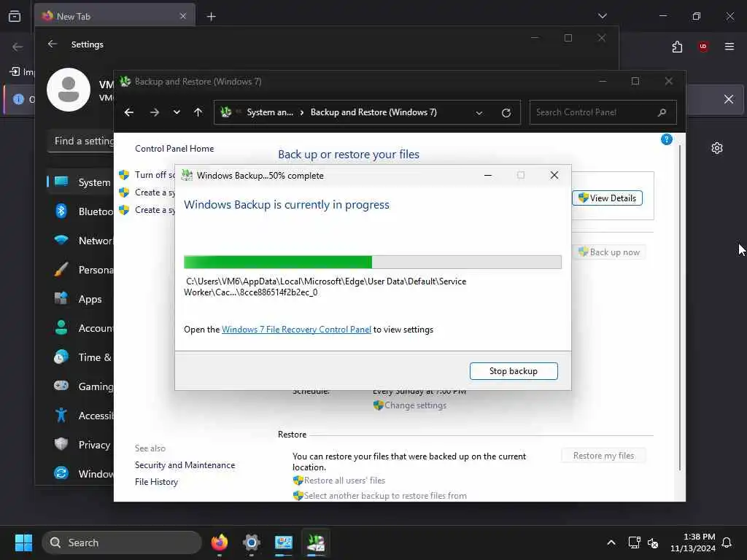
Task: Switch to Control Panel taskbar icon
Action: coord(284,542)
